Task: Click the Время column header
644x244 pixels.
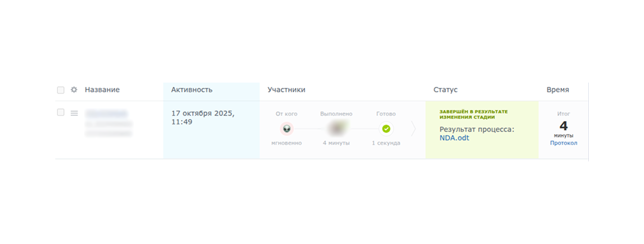Action: 558,90
